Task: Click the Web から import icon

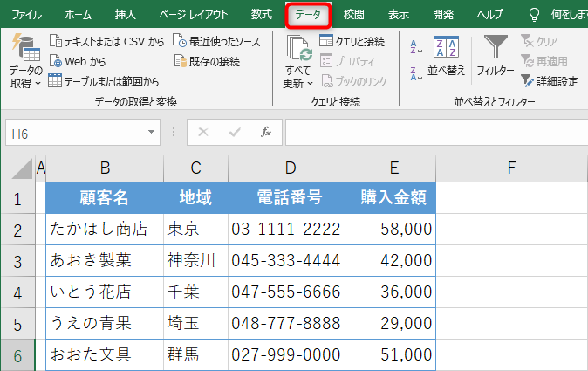Action: tap(56, 61)
